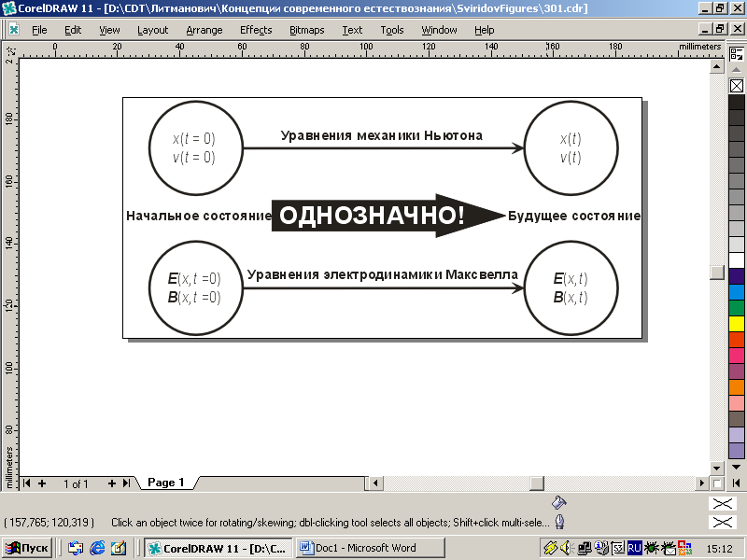Viewport: 747px width, 560px height.
Task: Select the No Color swatch
Action: pos(737,86)
